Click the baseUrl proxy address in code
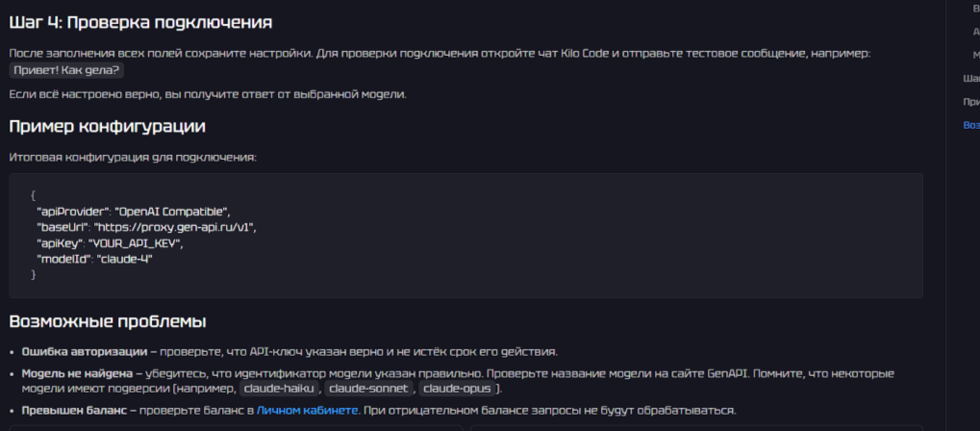980x431 pixels. [175, 226]
